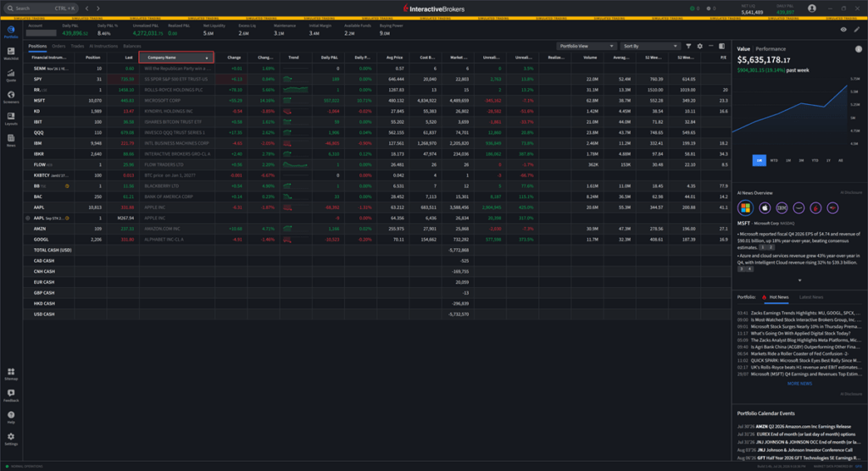Select the 3M chart period
Viewport: 868px width, 471px height.
801,160
